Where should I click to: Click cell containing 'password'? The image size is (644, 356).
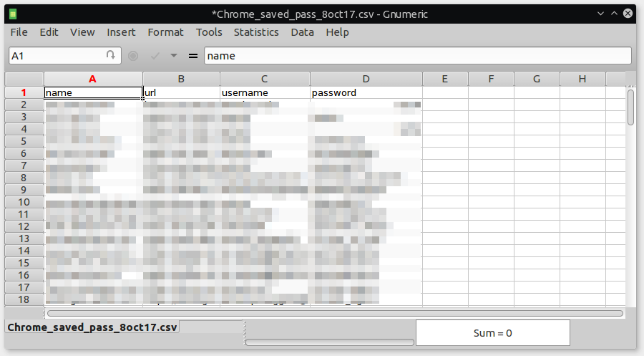pyautogui.click(x=366, y=92)
